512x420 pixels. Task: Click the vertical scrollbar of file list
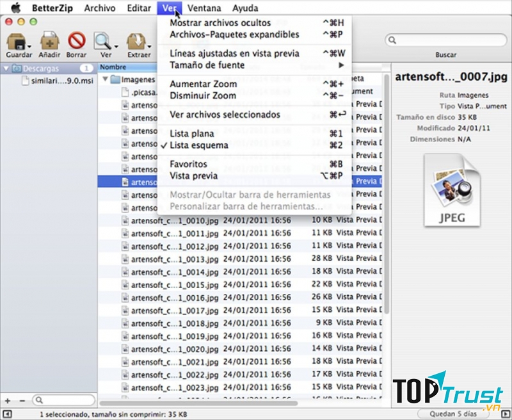387,195
